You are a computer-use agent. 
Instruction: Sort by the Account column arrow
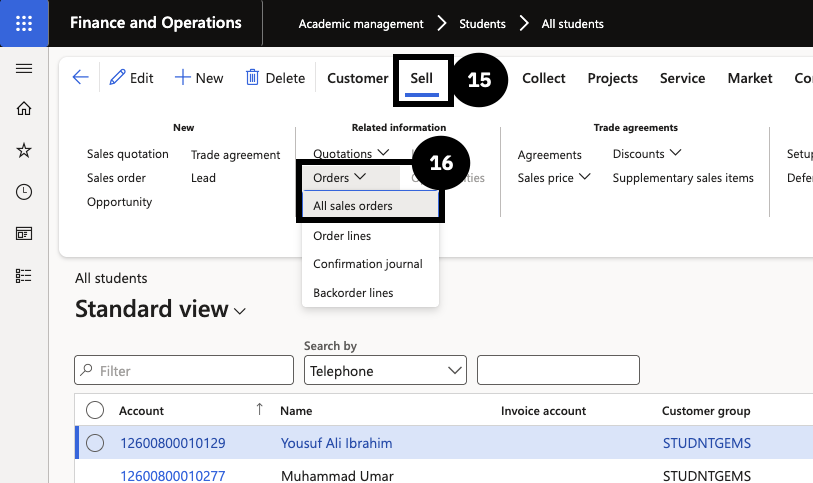(259, 409)
